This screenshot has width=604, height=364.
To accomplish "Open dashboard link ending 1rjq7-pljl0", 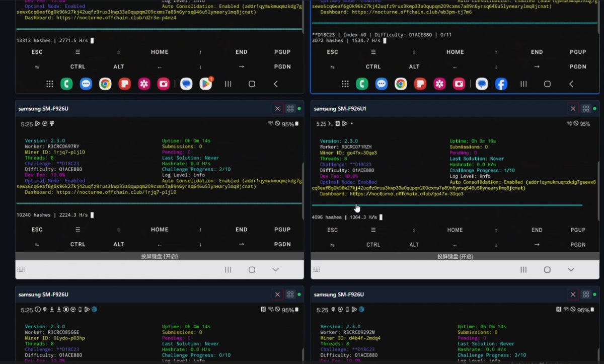I will 116,192.
